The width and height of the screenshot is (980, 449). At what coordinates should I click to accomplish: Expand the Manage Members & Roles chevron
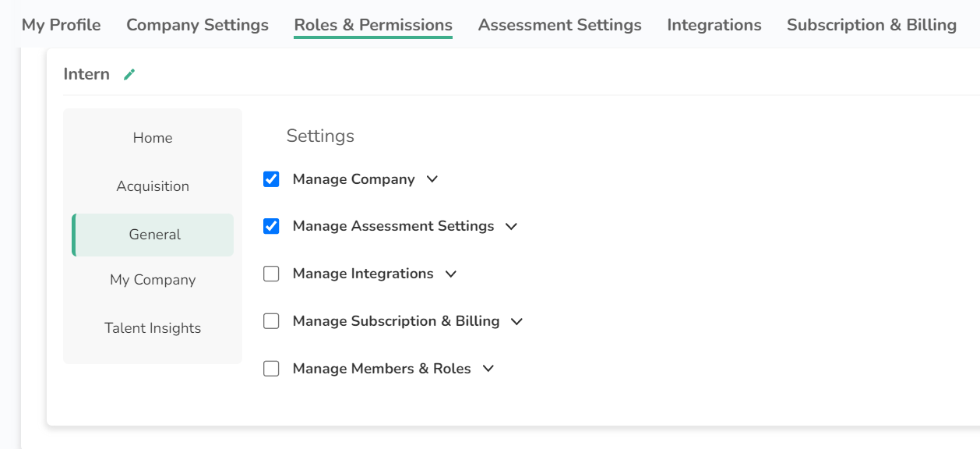click(488, 369)
